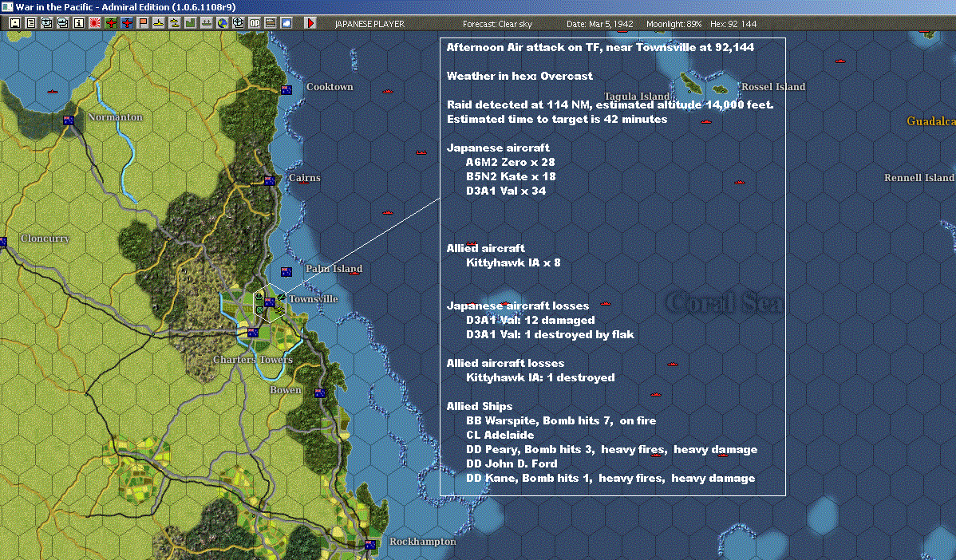Click the red ship icon east of Cooktown
This screenshot has height=560, width=956.
[387, 92]
